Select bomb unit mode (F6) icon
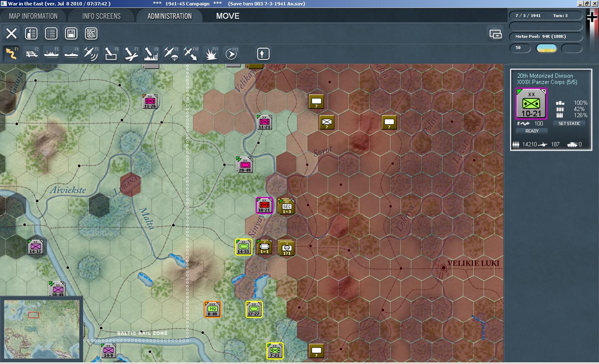This screenshot has width=599, height=364. (111, 54)
